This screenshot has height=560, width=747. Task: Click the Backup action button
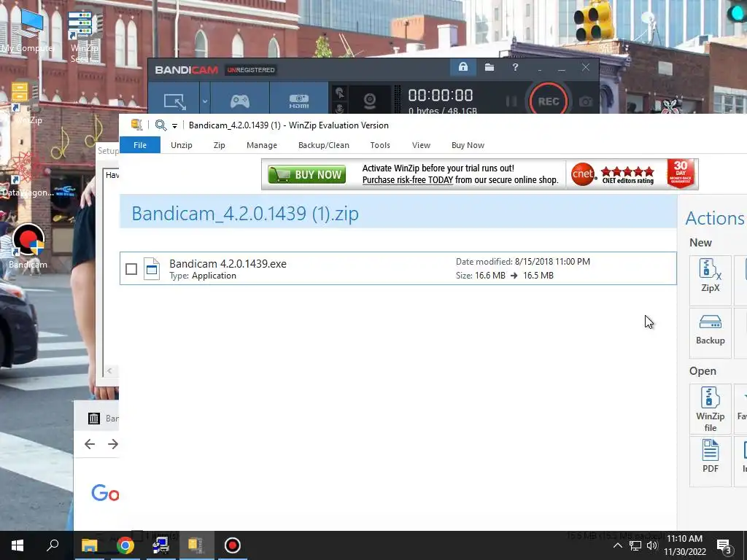pos(711,332)
